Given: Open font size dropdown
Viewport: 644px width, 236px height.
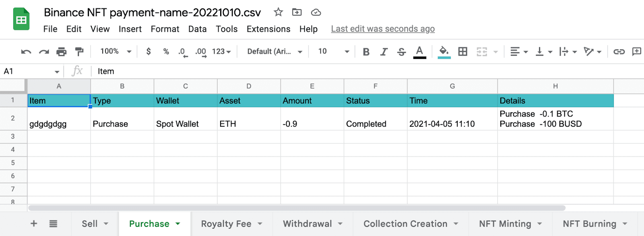Looking at the screenshot, I should tap(333, 52).
